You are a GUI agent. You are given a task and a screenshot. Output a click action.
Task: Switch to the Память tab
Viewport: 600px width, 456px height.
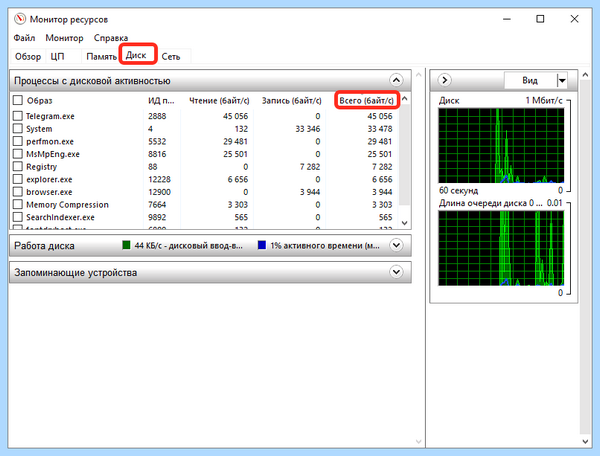[101, 57]
